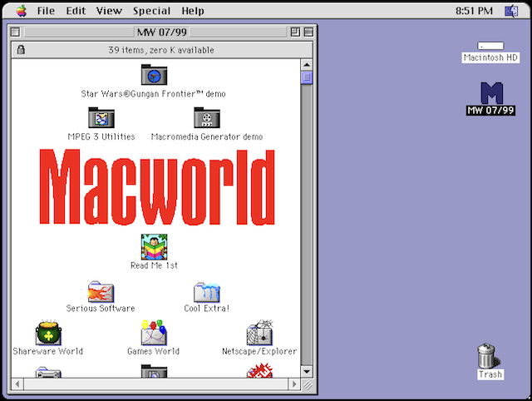Click the Macintosh HD label on desktop

(x=490, y=57)
